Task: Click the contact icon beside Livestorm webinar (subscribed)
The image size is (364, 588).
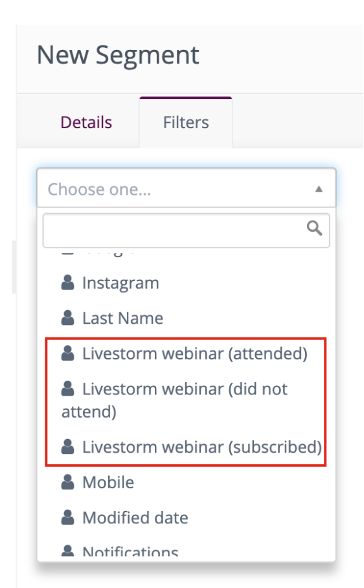Action: pyautogui.click(x=67, y=446)
